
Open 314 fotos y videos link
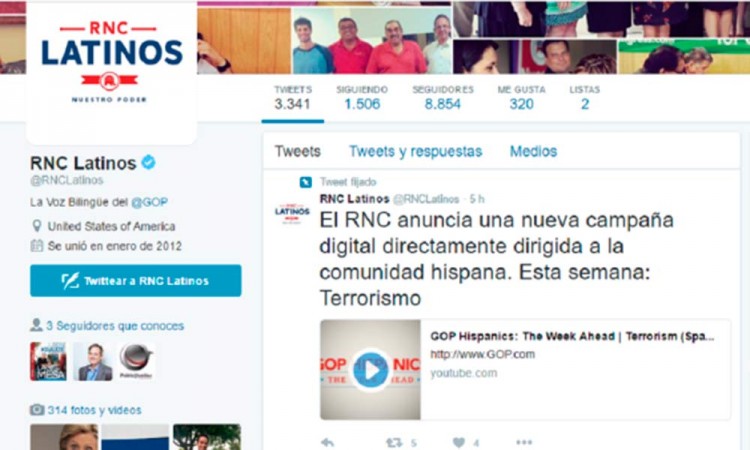[94, 410]
